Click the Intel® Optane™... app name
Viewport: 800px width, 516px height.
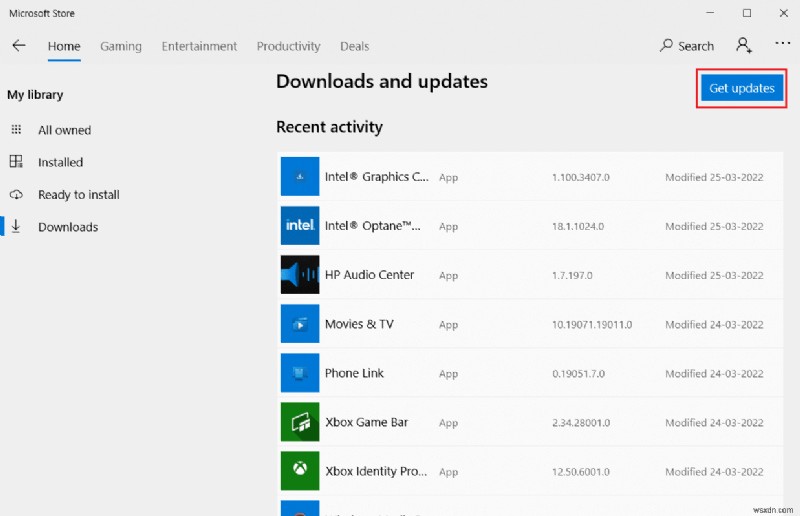(x=373, y=226)
